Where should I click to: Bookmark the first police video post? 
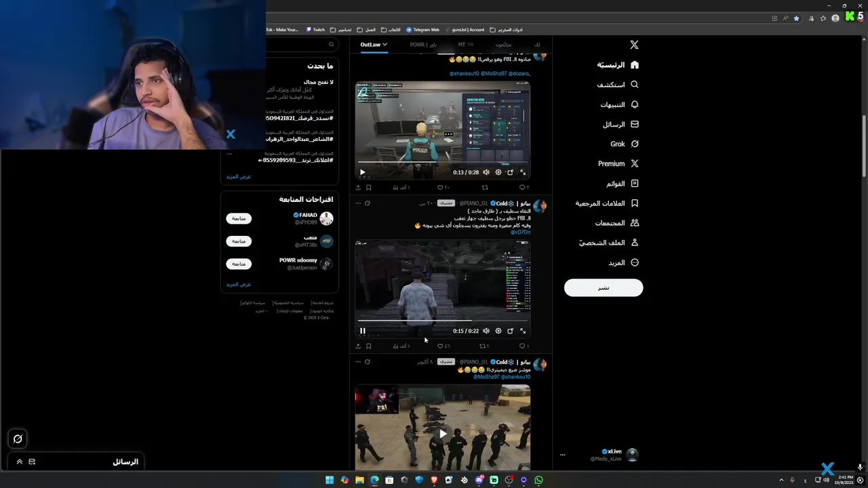click(x=369, y=188)
